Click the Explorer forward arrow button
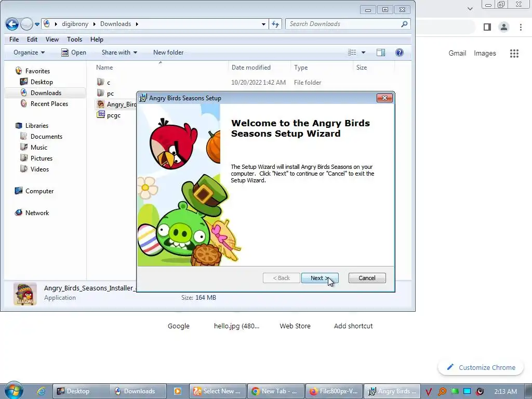The width and height of the screenshot is (532, 399). [26, 24]
